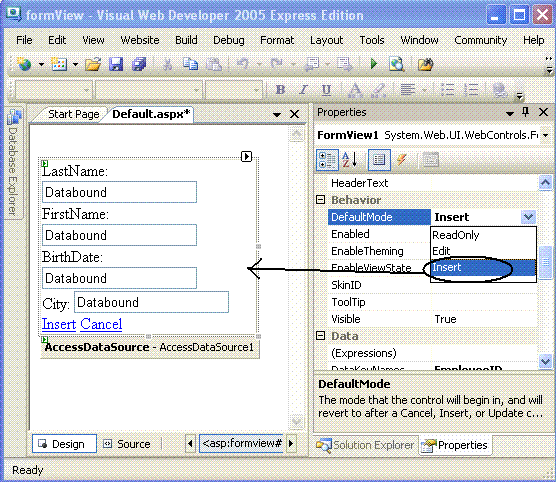Click the Cut scissors icon
Screen dimensions: 556x482
click(167, 65)
